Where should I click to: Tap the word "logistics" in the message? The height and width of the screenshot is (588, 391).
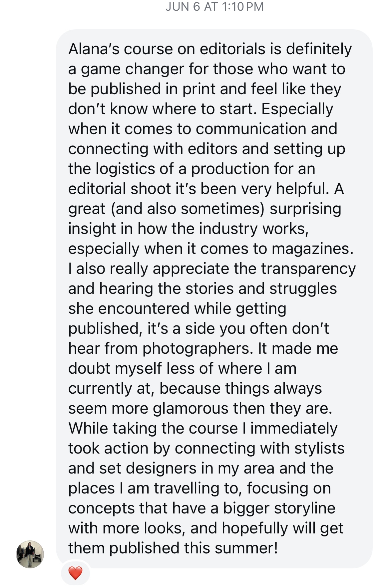pos(125,169)
